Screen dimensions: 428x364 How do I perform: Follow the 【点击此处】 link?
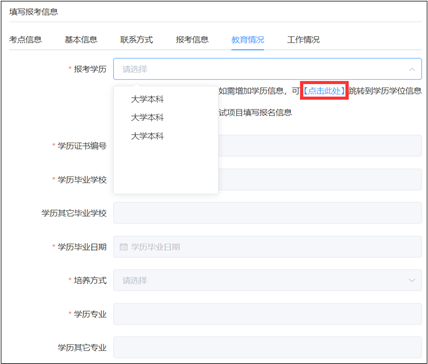[x=324, y=91]
